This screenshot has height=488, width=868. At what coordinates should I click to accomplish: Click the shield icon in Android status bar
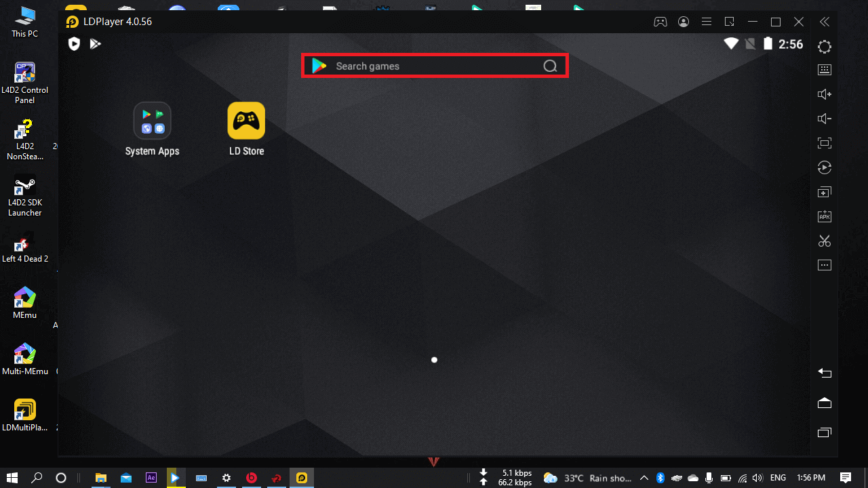coord(75,44)
